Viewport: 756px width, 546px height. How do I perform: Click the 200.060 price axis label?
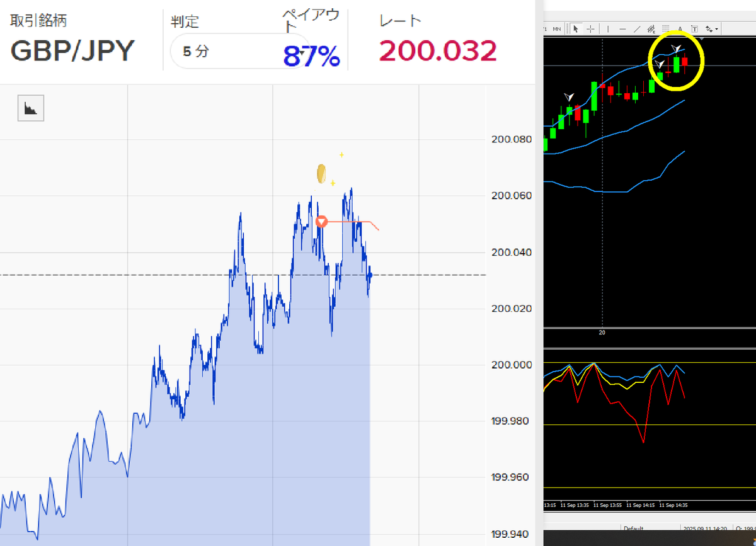511,195
